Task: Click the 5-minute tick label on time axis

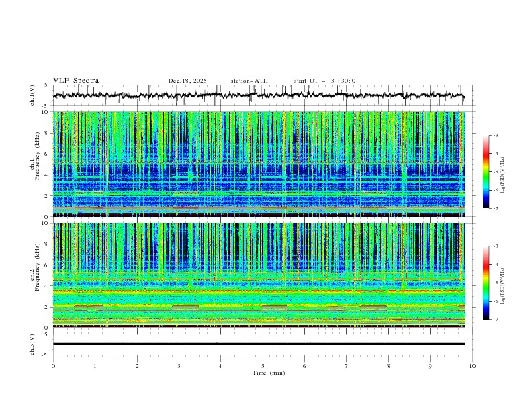Action: click(x=263, y=365)
